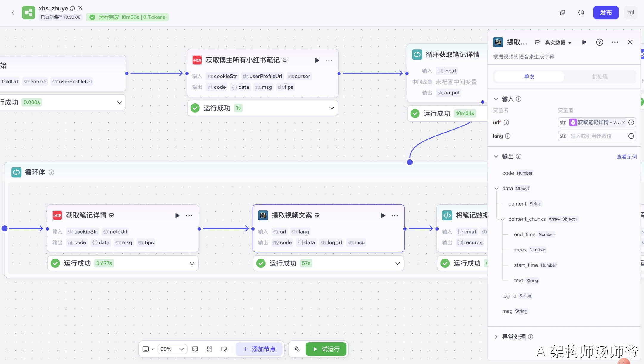Click the back arrow icon
This screenshot has width=644, height=364.
[x=13, y=13]
